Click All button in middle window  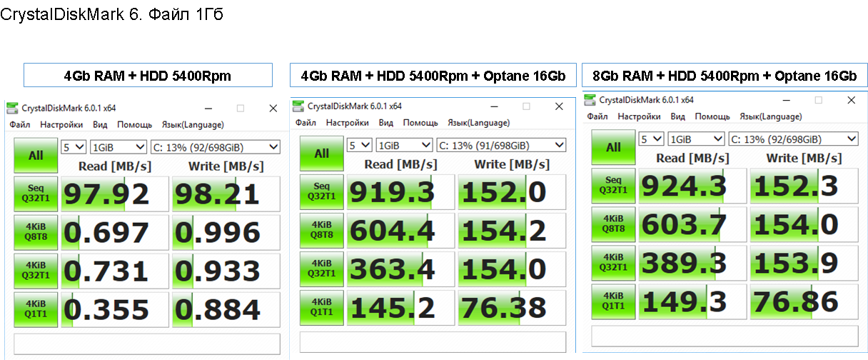(x=321, y=153)
